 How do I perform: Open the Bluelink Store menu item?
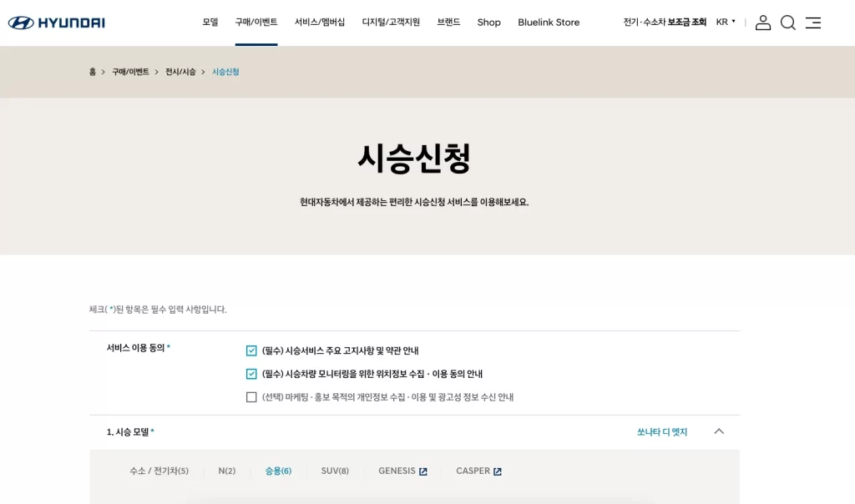(549, 23)
